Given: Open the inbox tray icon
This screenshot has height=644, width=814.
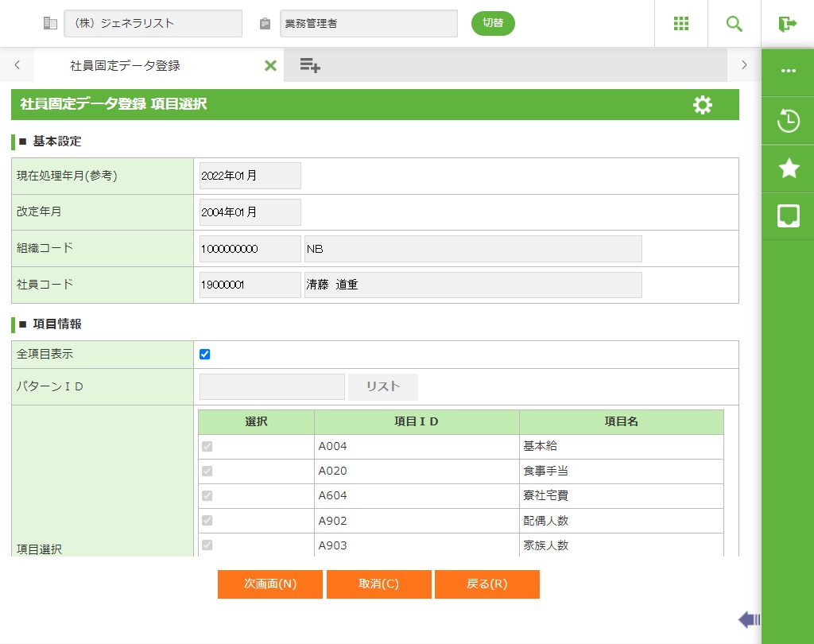Looking at the screenshot, I should coord(788,215).
